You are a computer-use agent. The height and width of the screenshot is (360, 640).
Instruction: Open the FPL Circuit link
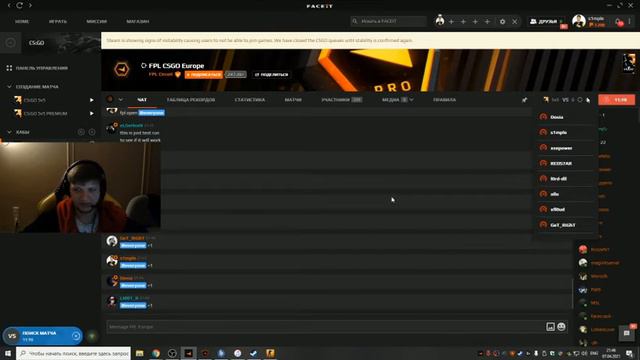pos(161,74)
